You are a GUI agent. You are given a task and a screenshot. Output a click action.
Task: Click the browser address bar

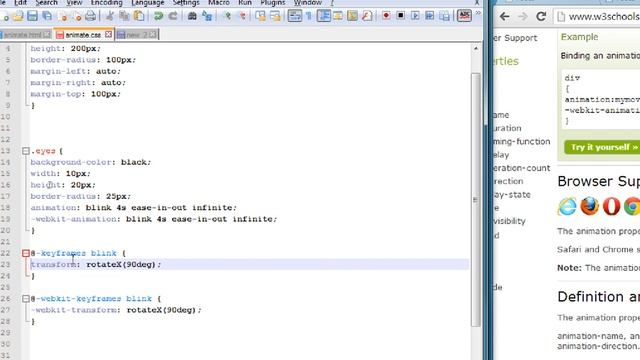point(598,16)
